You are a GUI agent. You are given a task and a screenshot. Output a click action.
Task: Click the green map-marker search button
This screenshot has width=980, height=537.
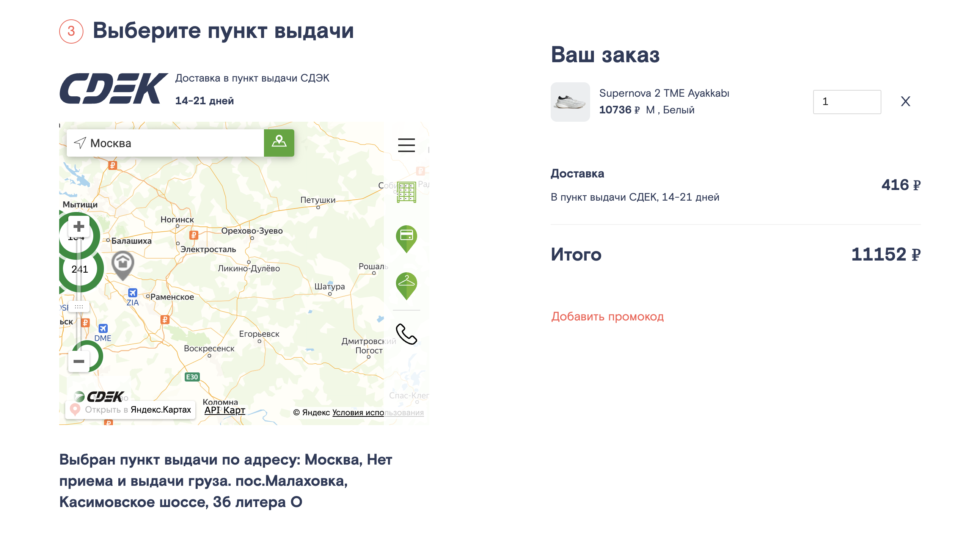pyautogui.click(x=279, y=143)
